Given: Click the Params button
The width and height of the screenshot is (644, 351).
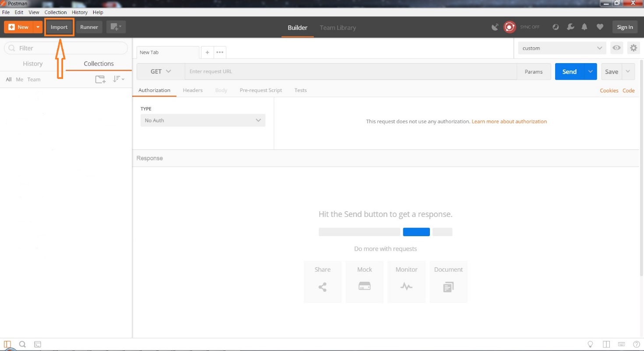Looking at the screenshot, I should (x=534, y=71).
